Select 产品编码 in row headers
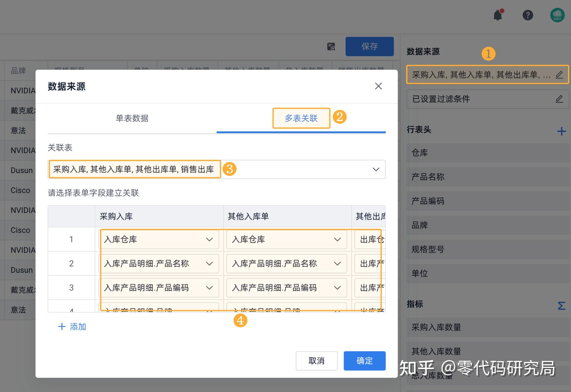This screenshot has height=392, width=571. (x=489, y=201)
